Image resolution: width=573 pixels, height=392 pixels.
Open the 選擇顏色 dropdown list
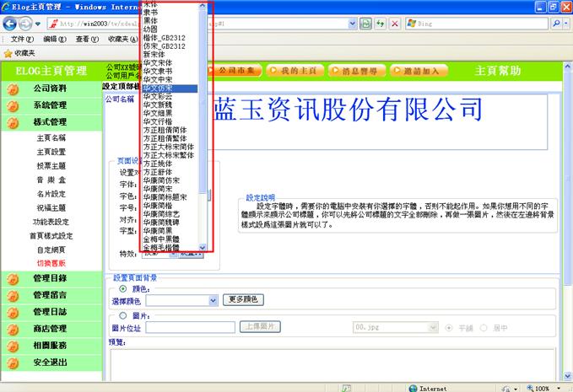tap(214, 299)
